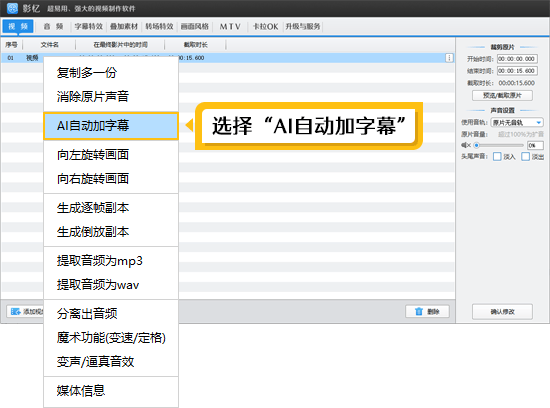Expand the 使用音轨 audio track dropdown
Image resolution: width=550 pixels, height=408 pixels.
point(517,122)
